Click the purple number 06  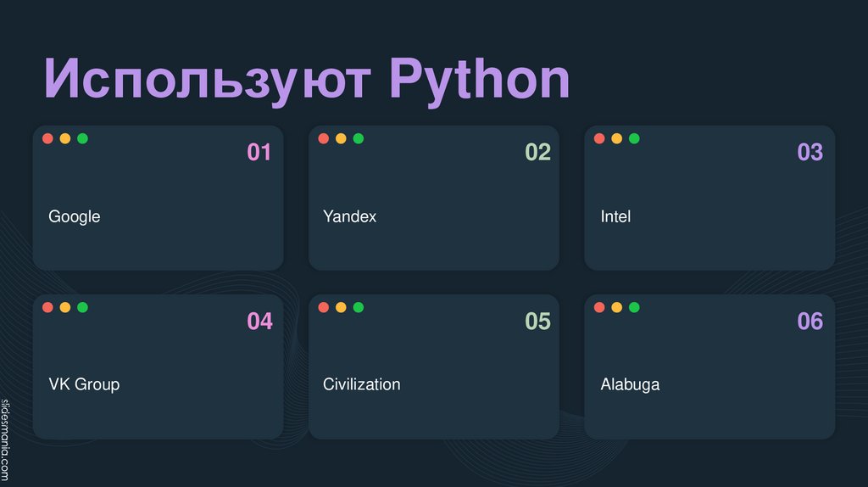coord(810,322)
